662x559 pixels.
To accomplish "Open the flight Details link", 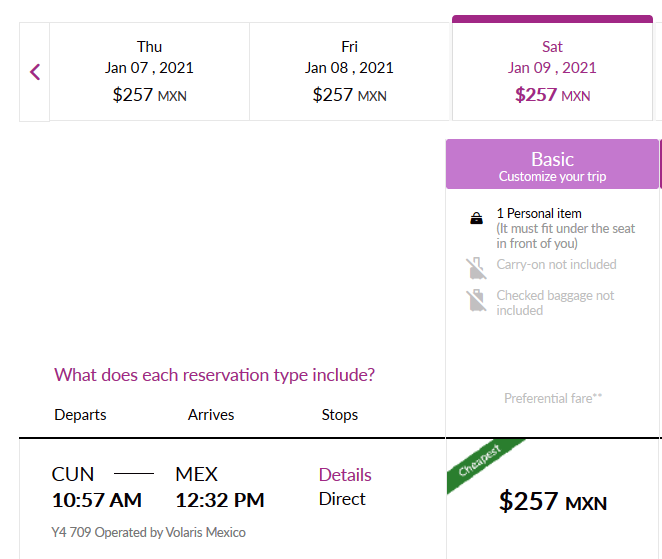I will coord(345,475).
